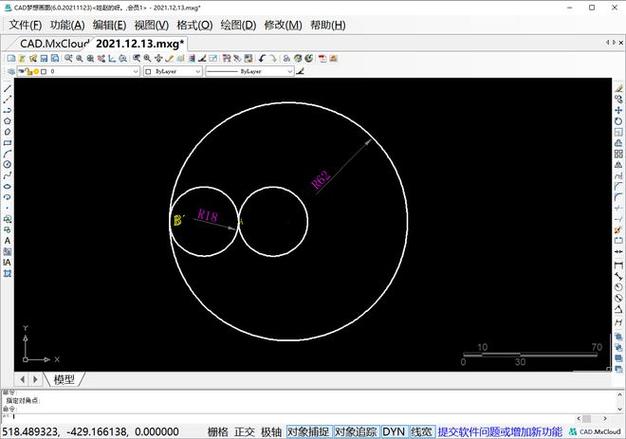Select the 模型 model space tab

point(65,379)
